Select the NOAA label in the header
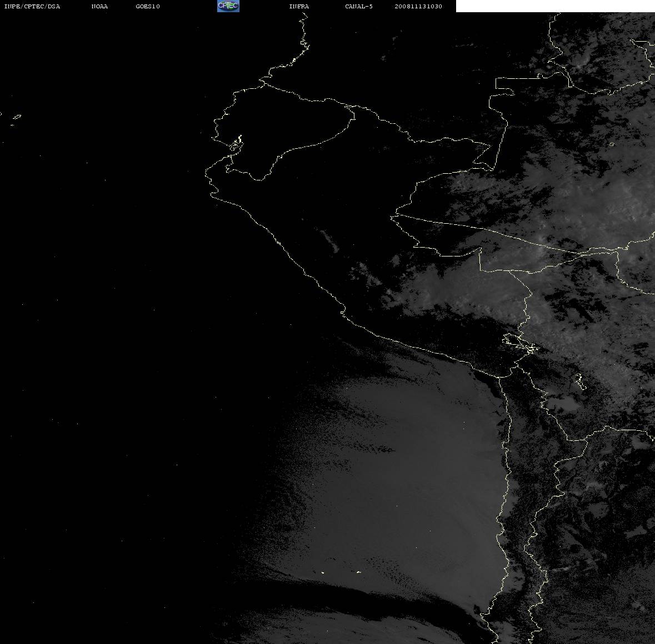Viewport: 655px width, 644px height. coord(99,6)
